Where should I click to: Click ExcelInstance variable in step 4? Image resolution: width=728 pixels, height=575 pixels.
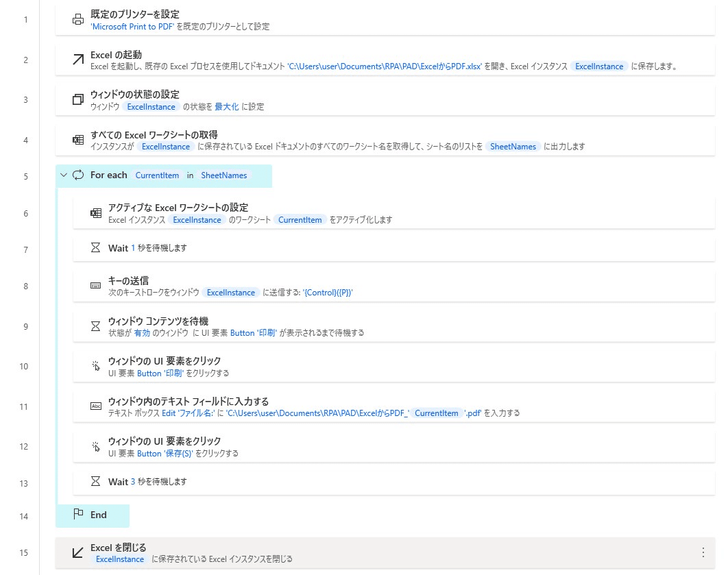pyautogui.click(x=166, y=147)
